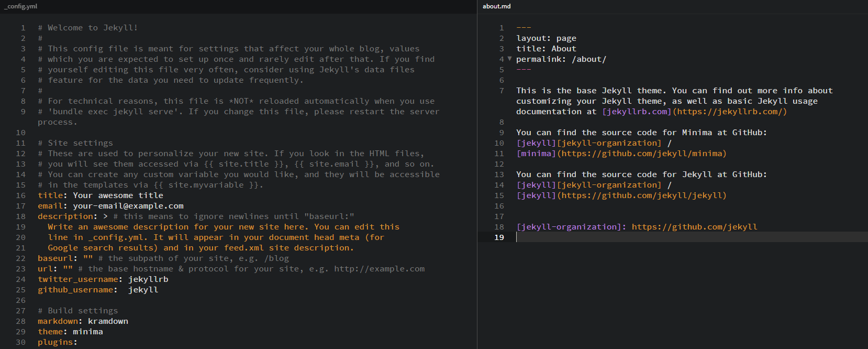Screen dimensions: 868x349
Task: Click the 'Write an awesome description' line
Action: tap(224, 227)
